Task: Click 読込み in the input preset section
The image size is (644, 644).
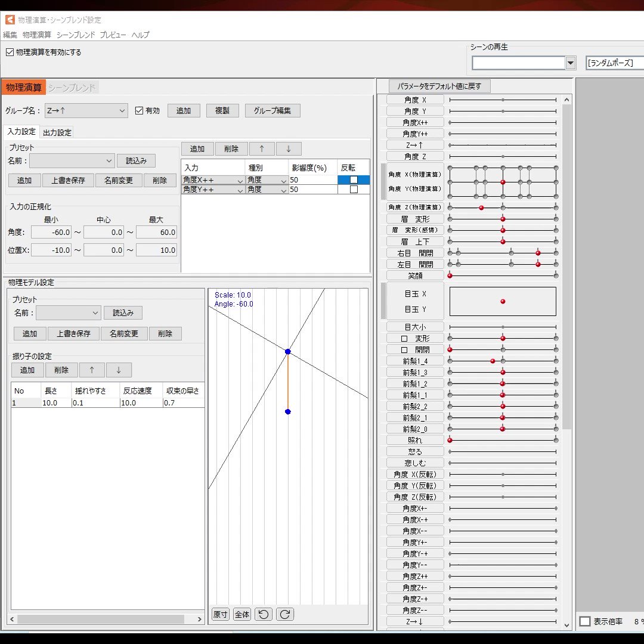Action: coord(136,160)
